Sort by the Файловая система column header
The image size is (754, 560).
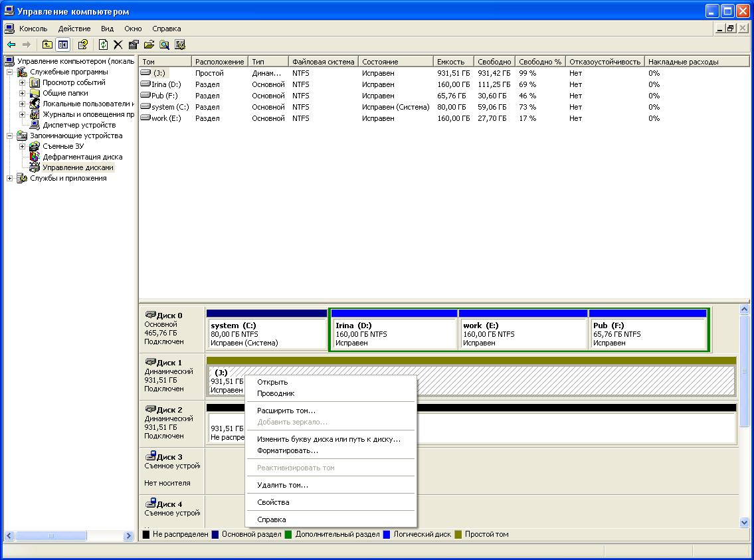click(x=323, y=62)
